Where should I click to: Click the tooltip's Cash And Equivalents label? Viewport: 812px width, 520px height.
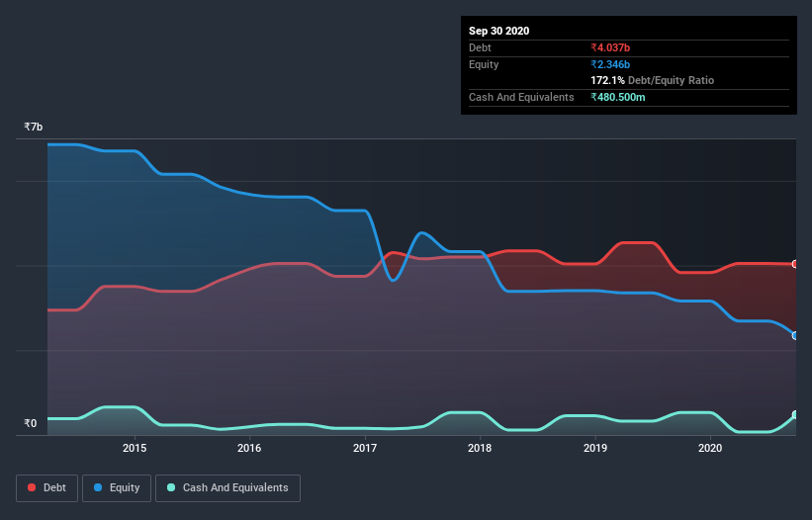pyautogui.click(x=521, y=97)
